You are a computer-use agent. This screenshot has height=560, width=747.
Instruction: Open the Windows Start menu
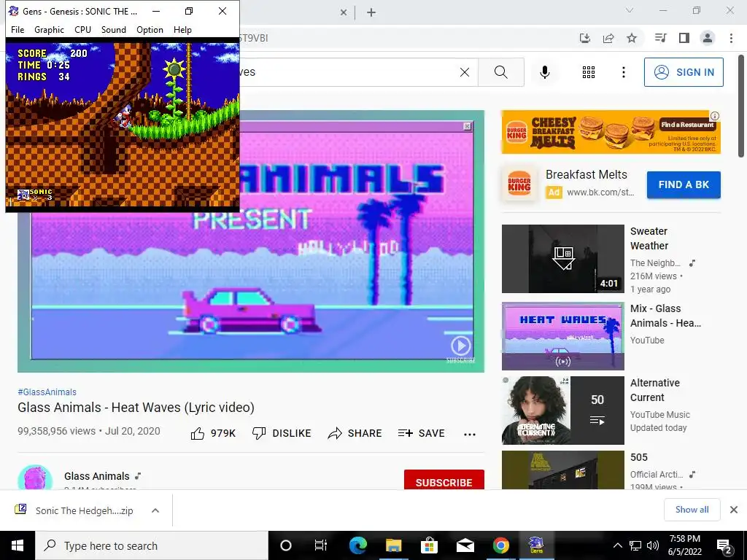pyautogui.click(x=18, y=545)
